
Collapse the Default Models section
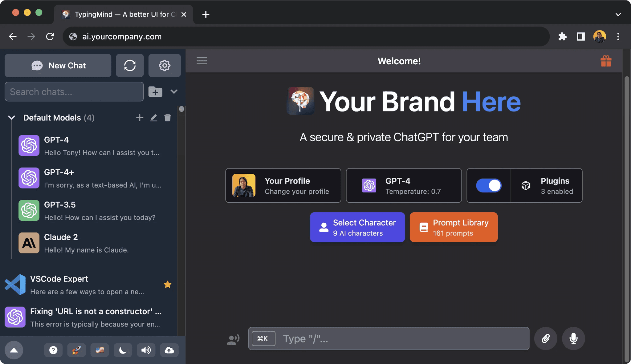pos(11,117)
